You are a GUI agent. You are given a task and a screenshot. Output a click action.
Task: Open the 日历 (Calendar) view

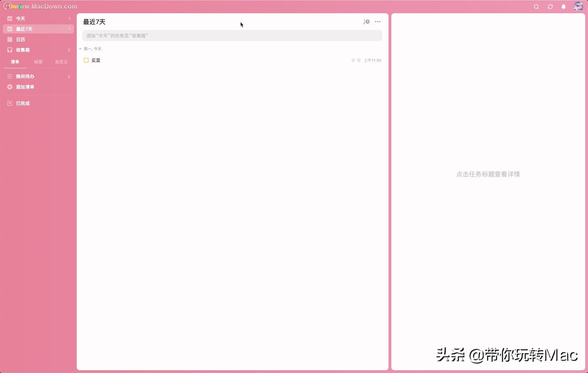(x=20, y=39)
